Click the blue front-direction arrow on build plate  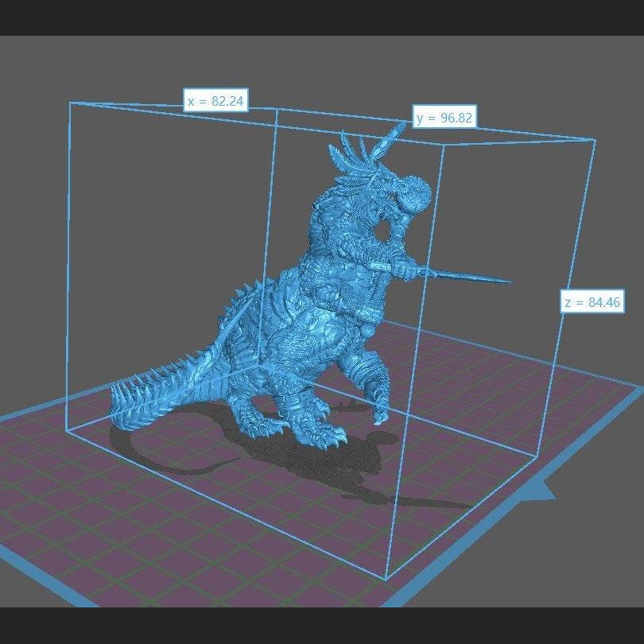[x=542, y=492]
